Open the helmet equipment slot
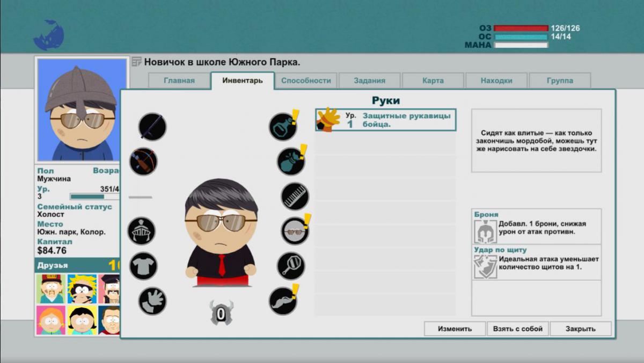The height and width of the screenshot is (363, 644). tap(141, 231)
